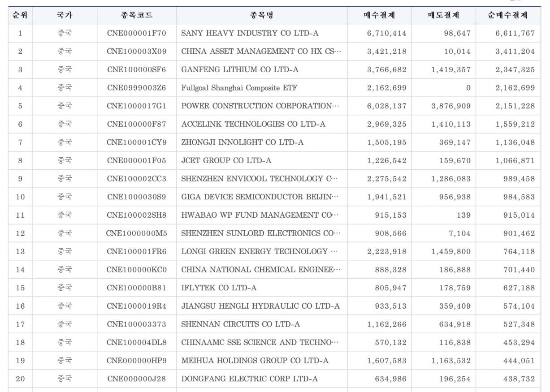Select code CNE100001CY9
The width and height of the screenshot is (550, 392).
(137, 142)
